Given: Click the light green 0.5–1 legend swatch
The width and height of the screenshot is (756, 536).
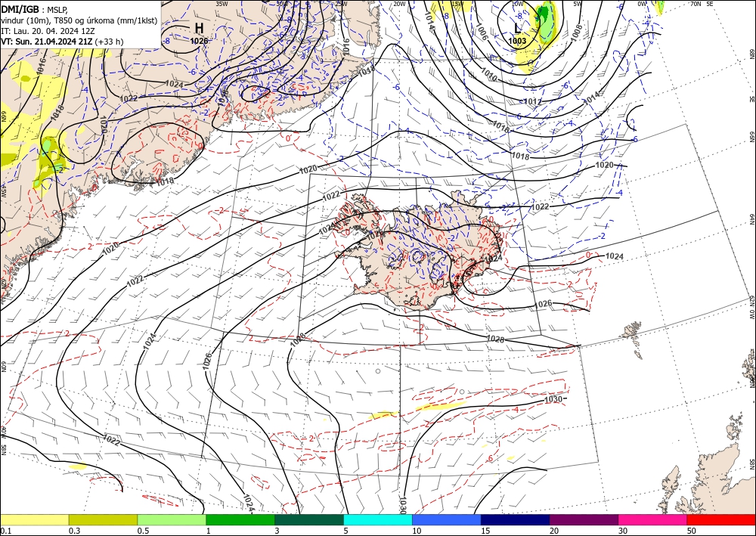Looking at the screenshot, I should (172, 519).
